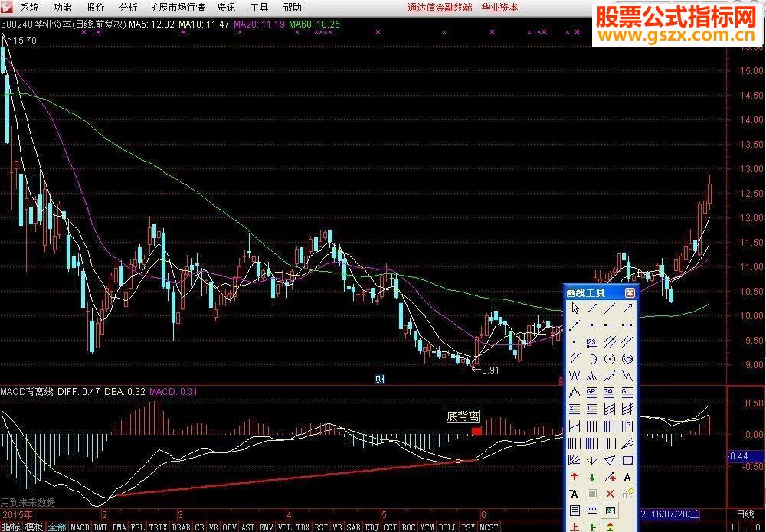
Task: Select the 全部 tab at bottom
Action: 57,527
